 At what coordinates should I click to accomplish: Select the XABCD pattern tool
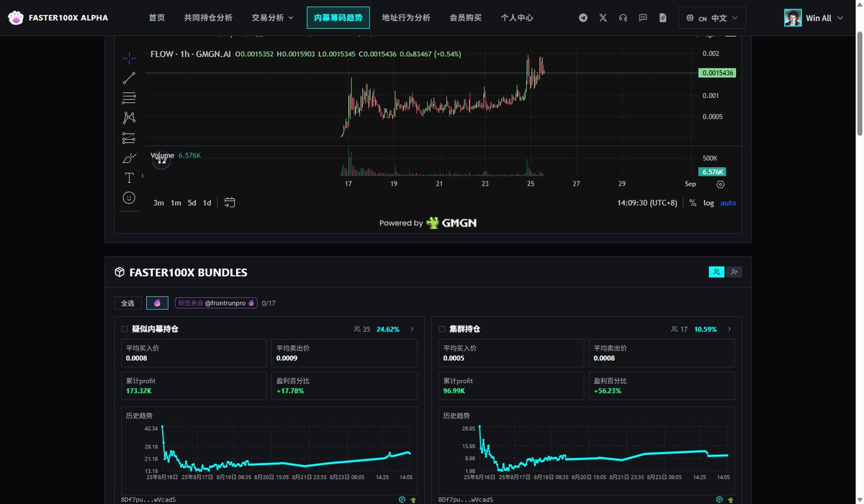point(129,117)
